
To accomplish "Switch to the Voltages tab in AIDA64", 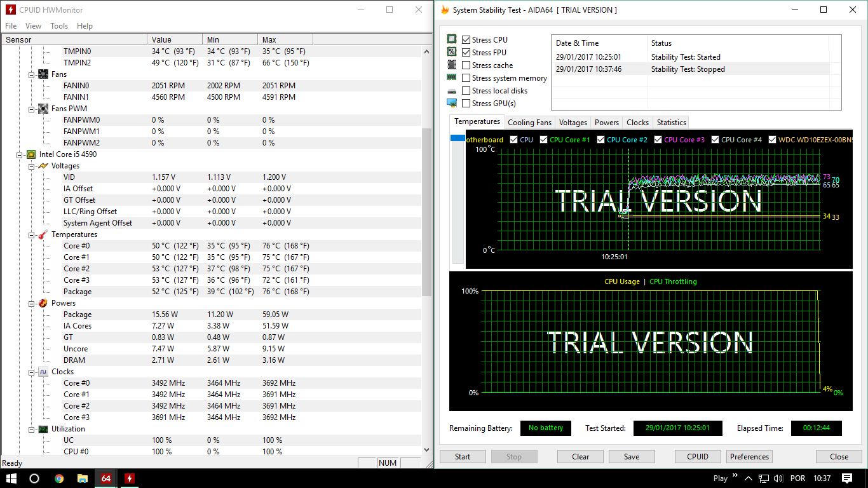I will click(573, 123).
